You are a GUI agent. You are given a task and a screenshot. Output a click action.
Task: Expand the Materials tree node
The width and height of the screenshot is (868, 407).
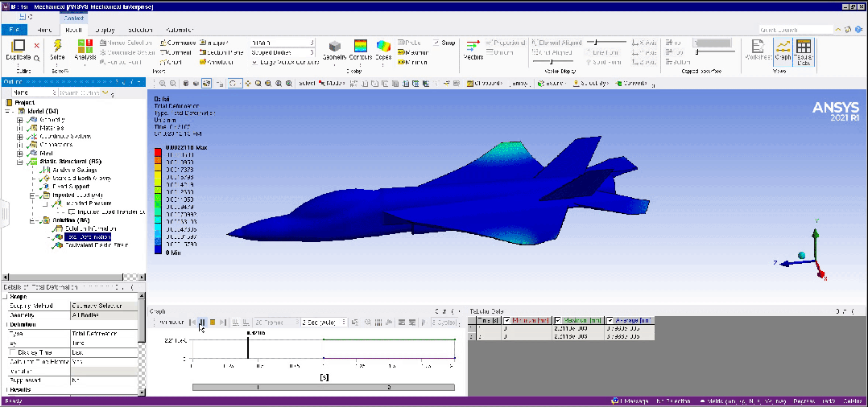[20, 128]
